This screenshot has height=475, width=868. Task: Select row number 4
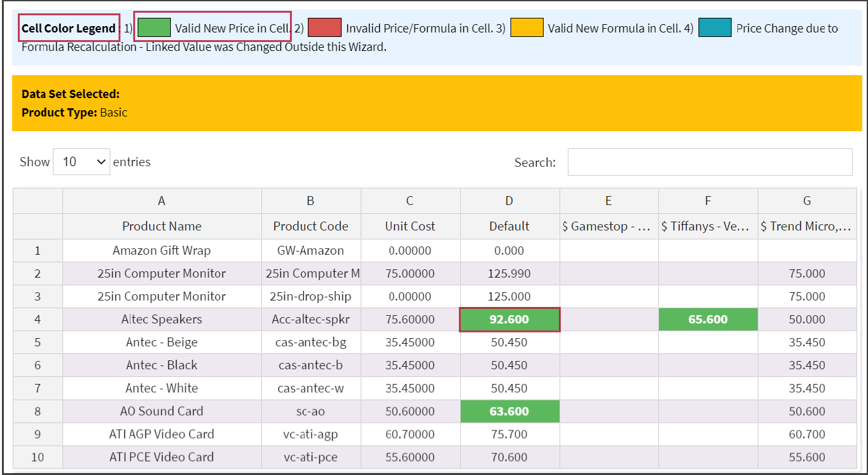click(x=38, y=320)
